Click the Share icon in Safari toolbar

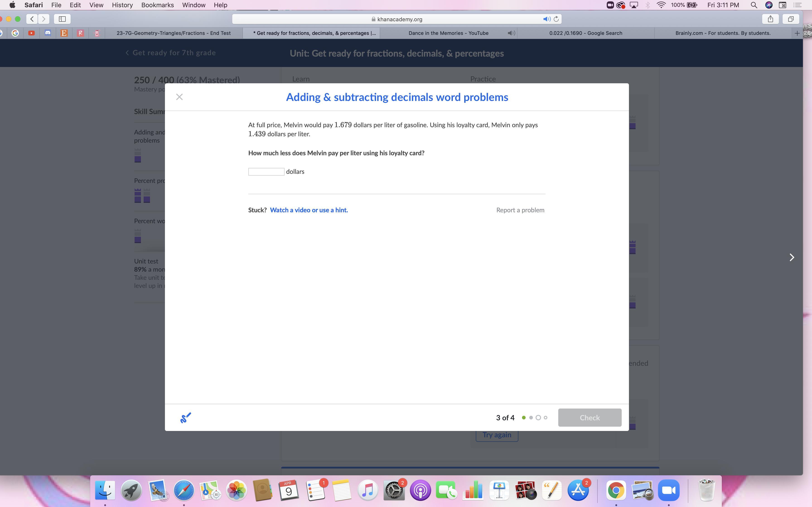coord(770,19)
